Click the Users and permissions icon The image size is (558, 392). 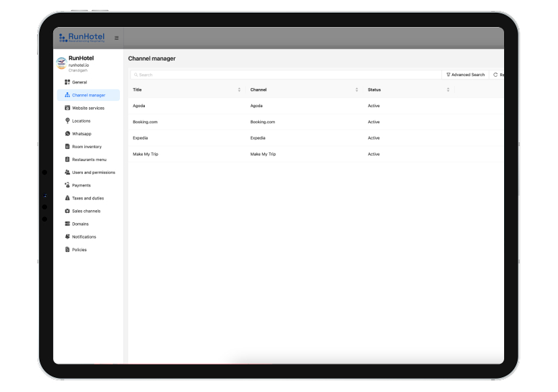[x=67, y=172]
